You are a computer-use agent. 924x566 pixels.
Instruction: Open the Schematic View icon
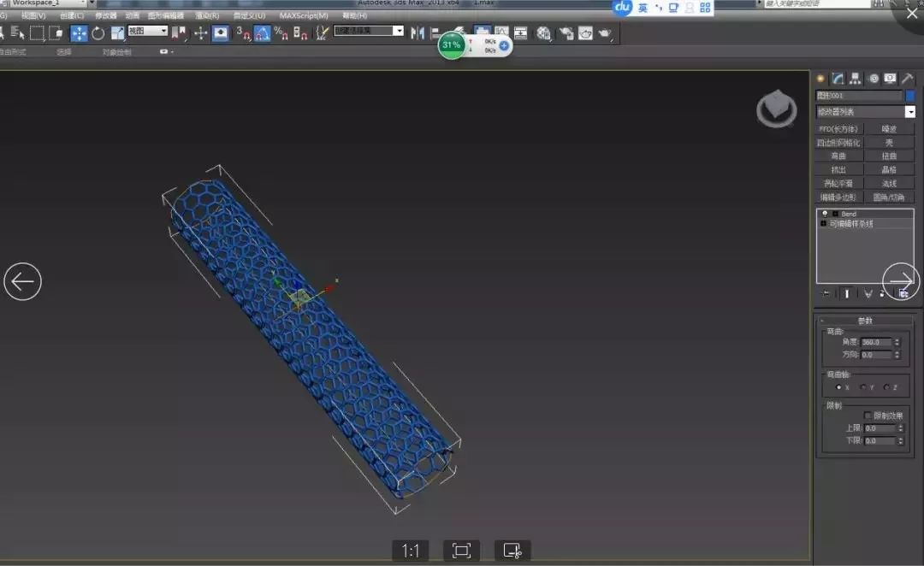click(x=521, y=33)
